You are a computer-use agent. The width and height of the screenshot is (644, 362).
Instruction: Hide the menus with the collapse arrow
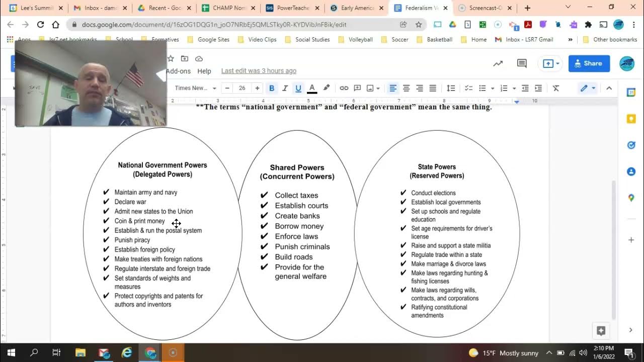click(x=609, y=88)
